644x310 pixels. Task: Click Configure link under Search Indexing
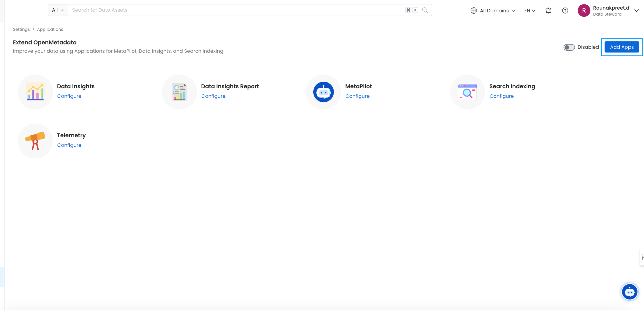click(x=501, y=96)
